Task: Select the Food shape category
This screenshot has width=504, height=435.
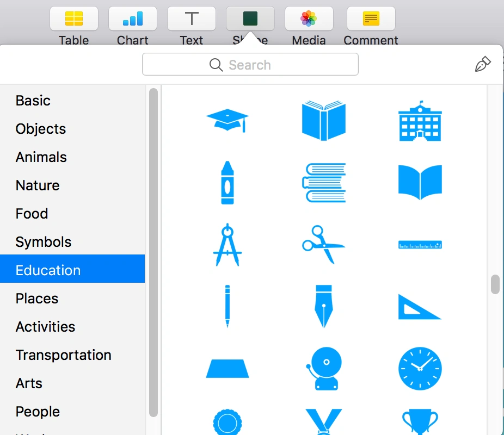Action: [x=72, y=214]
